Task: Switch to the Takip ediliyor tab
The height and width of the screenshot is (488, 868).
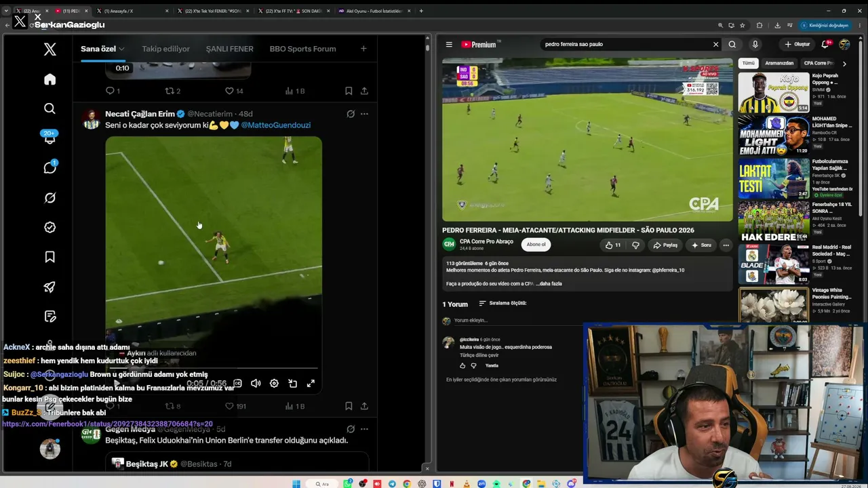Action: point(165,49)
